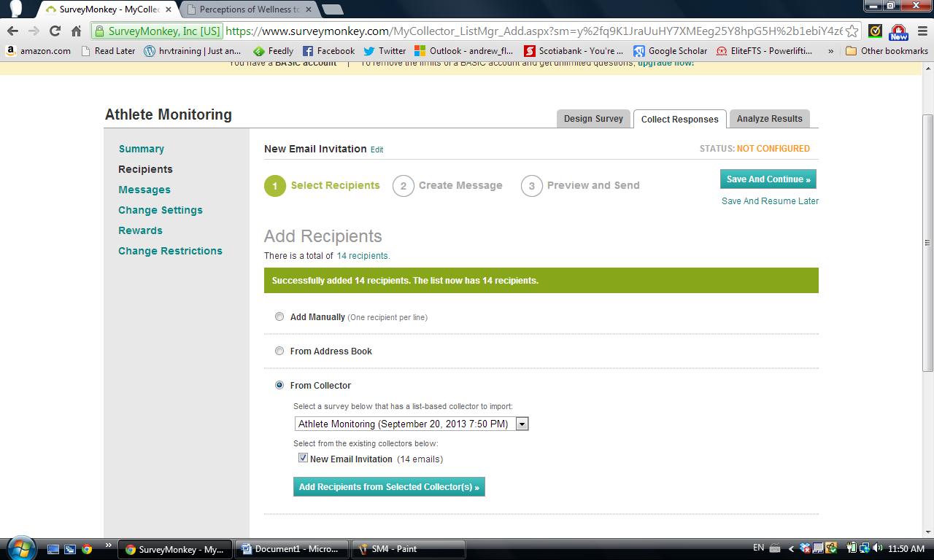Click the browser reload icon
The image size is (934, 560).
[x=55, y=31]
